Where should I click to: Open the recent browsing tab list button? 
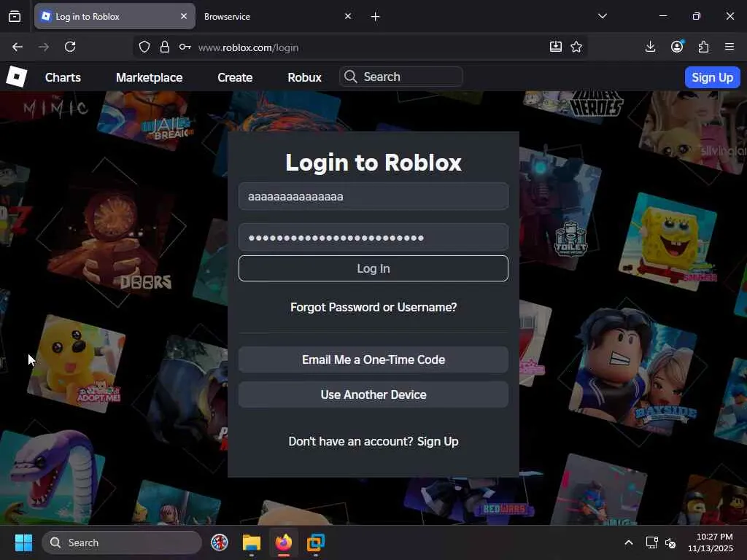click(15, 16)
